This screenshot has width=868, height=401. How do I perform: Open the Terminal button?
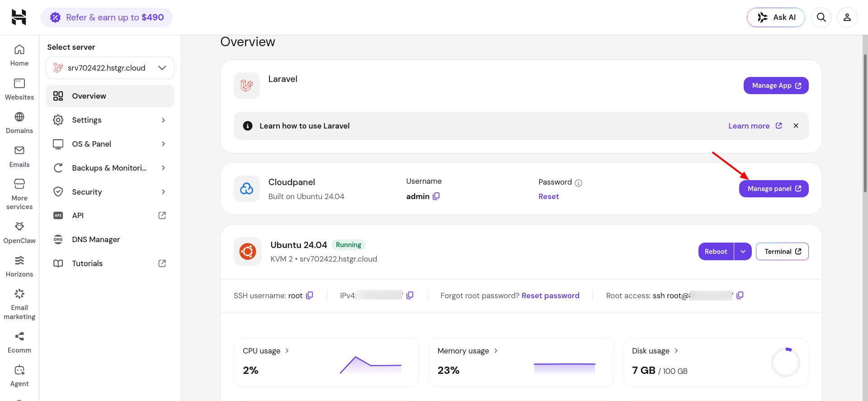(782, 251)
